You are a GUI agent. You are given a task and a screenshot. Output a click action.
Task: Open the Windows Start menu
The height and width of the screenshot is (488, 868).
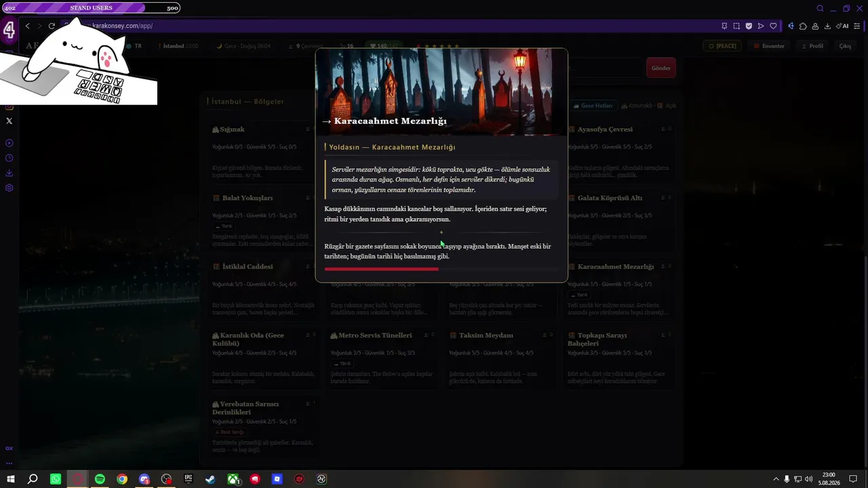click(x=11, y=479)
